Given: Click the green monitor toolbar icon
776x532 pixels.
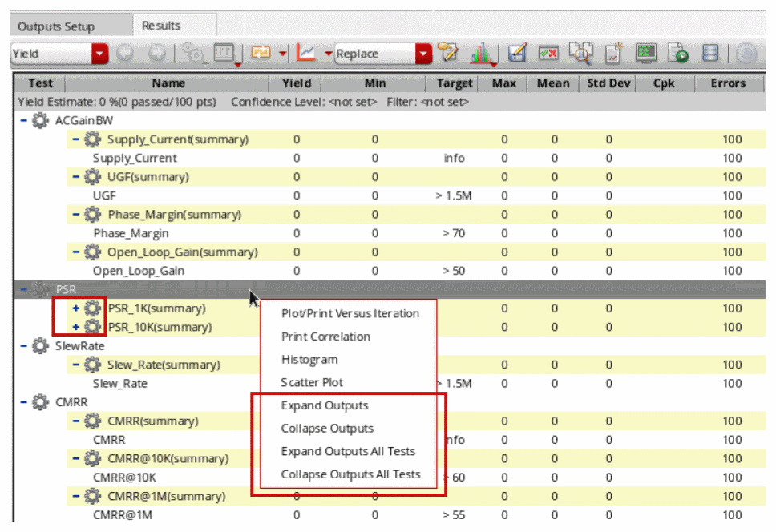Looking at the screenshot, I should coord(646,54).
